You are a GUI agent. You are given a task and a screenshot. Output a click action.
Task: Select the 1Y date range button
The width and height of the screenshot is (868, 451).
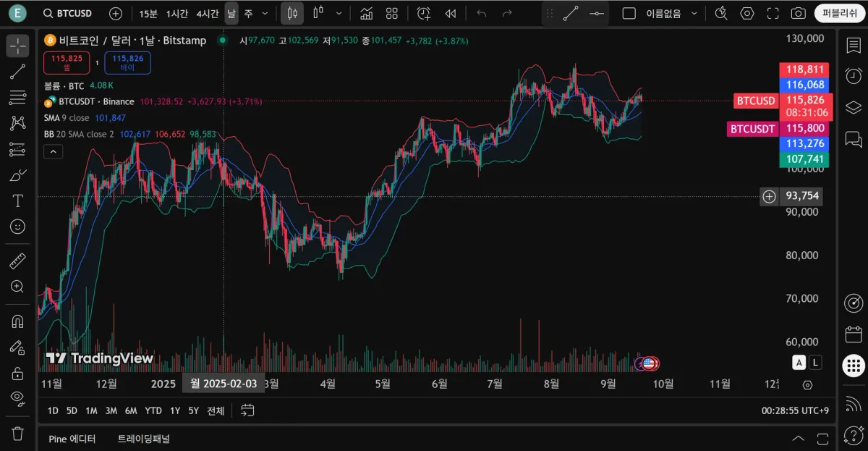click(175, 410)
